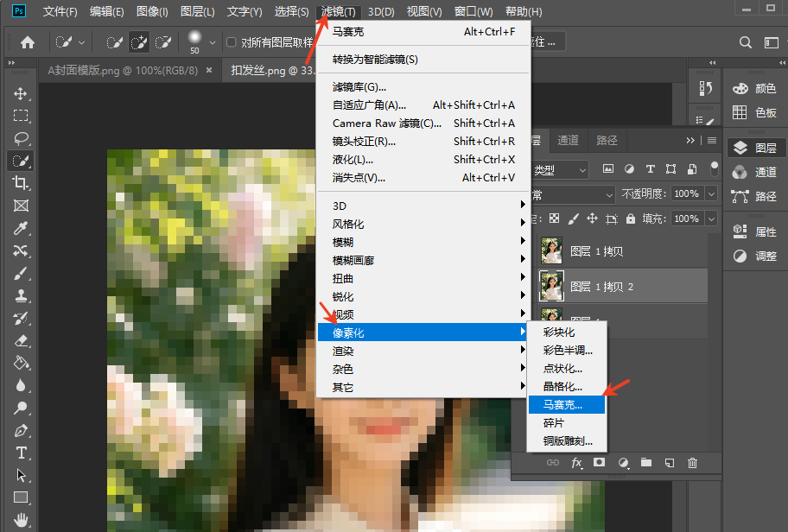
Task: Toggle lock transparent pixels
Action: 554,218
